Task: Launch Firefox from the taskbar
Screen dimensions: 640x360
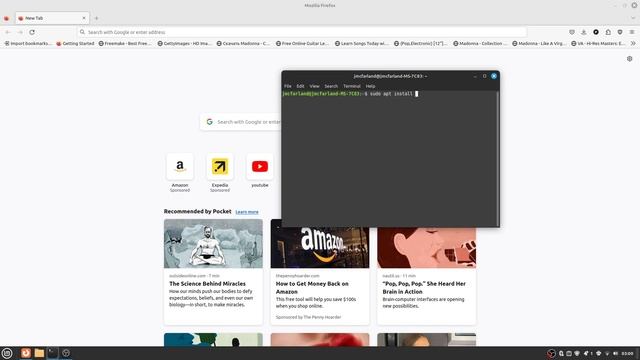Action: 26,353
